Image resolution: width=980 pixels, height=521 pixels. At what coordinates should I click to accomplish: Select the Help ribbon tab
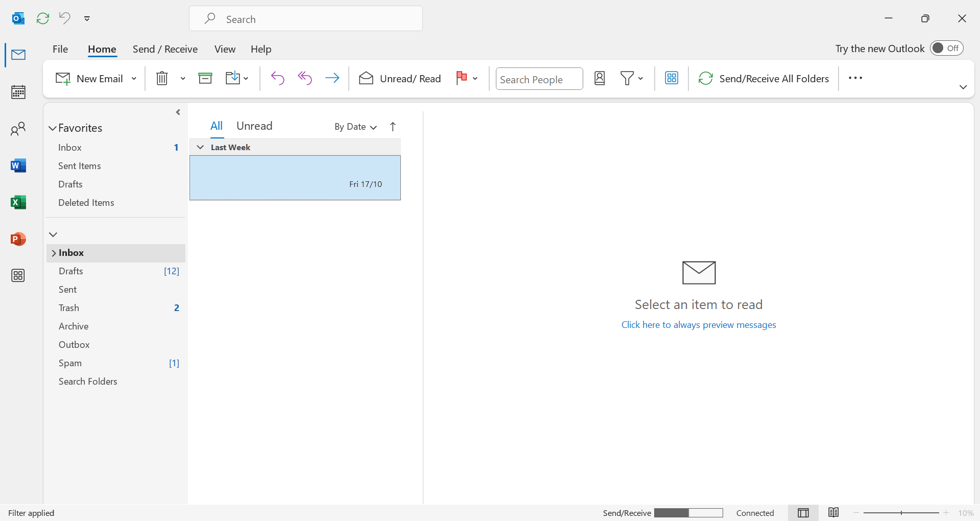click(261, 49)
